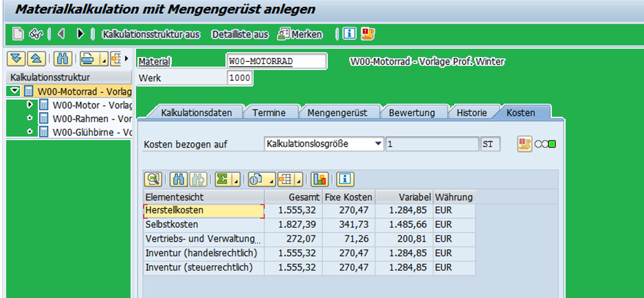Image resolution: width=644 pixels, height=298 pixels.
Task: Click the 71,26 Fixe Kosten cell
Action: coord(348,239)
